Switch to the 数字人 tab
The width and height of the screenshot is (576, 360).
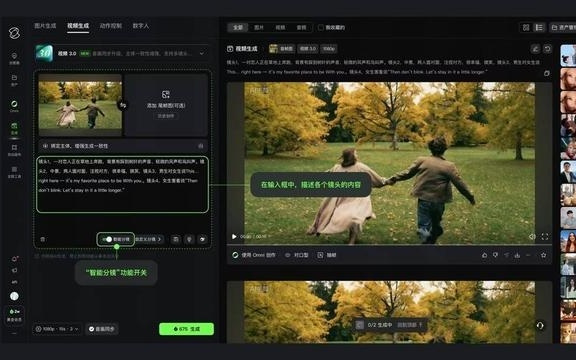[x=141, y=26]
